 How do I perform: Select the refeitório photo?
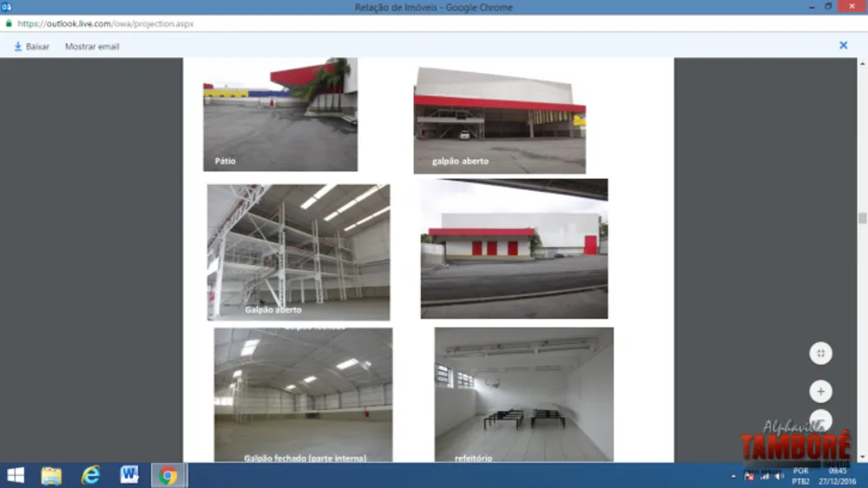[x=523, y=394]
